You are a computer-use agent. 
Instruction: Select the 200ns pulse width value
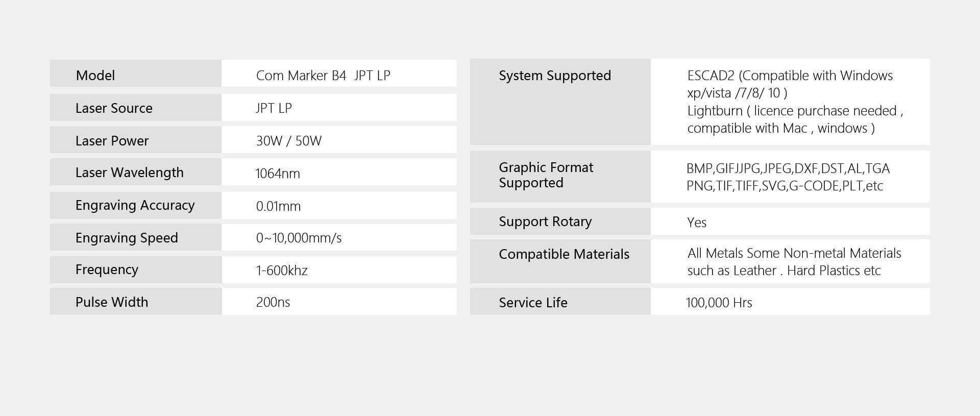tap(273, 302)
